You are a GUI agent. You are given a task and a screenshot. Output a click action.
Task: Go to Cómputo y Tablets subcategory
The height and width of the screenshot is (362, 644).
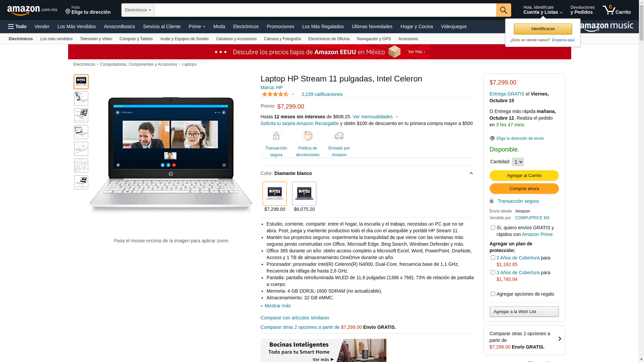pyautogui.click(x=136, y=39)
